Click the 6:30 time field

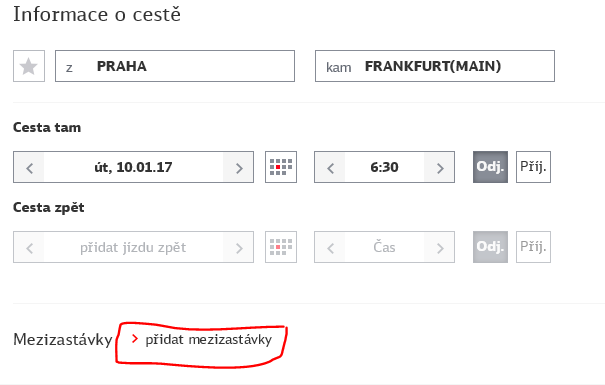(x=384, y=167)
